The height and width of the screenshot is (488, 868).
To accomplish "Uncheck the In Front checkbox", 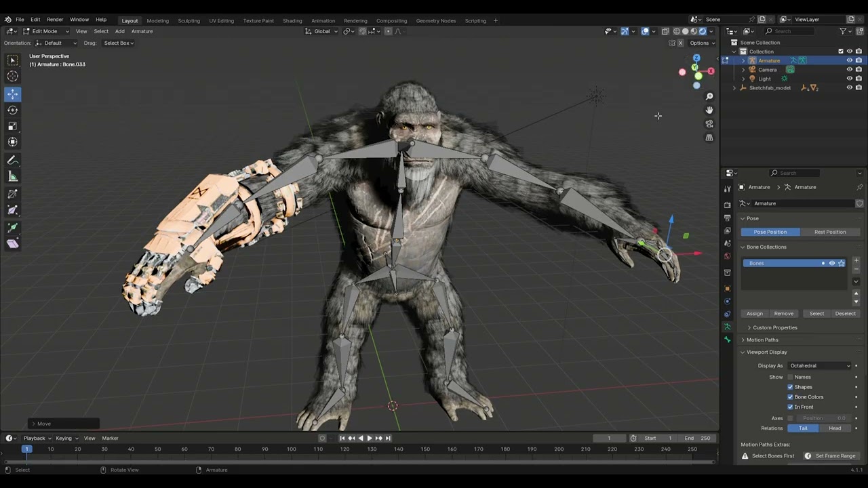I will coord(790,407).
